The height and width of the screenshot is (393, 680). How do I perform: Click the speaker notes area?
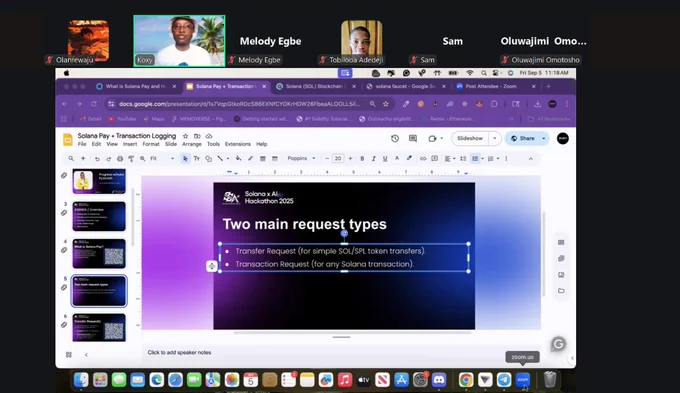coord(341,353)
